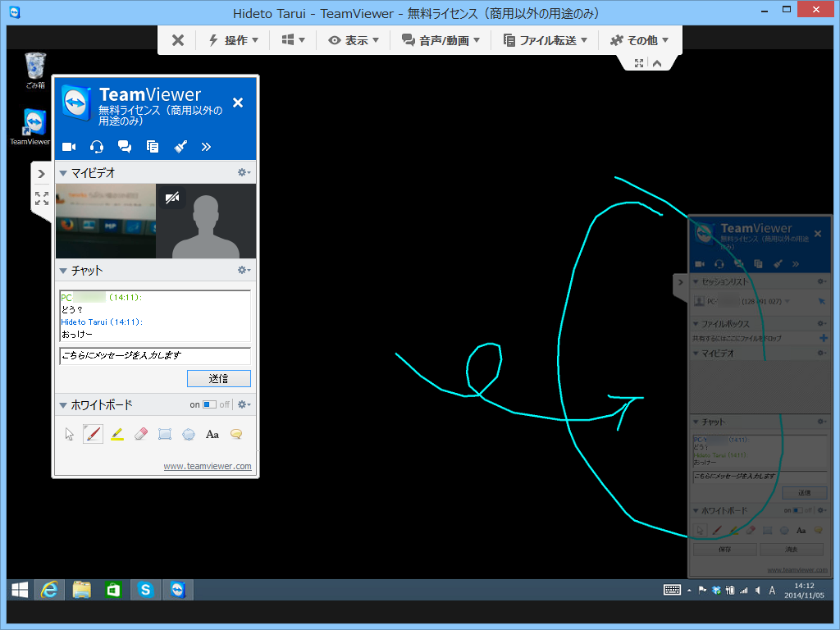
Task: Close the remote session with the toolbar X
Action: [178, 40]
